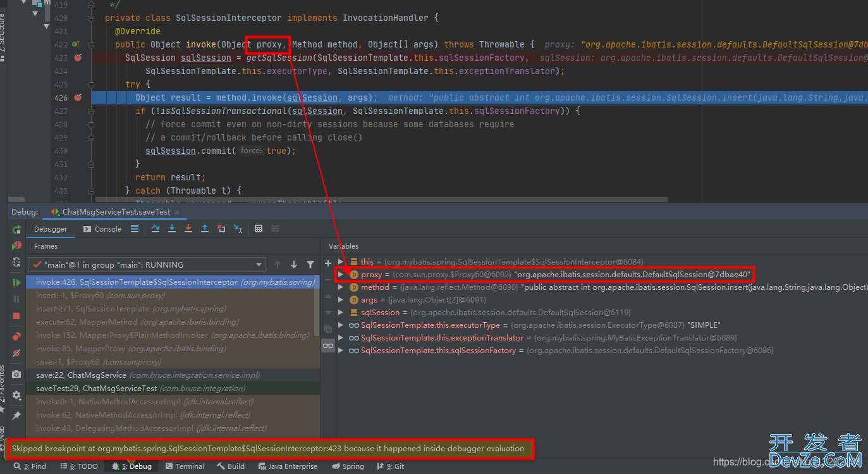Expand SqlSessionTemplate.this.executorType watch
The height and width of the screenshot is (474, 868).
[x=341, y=325]
